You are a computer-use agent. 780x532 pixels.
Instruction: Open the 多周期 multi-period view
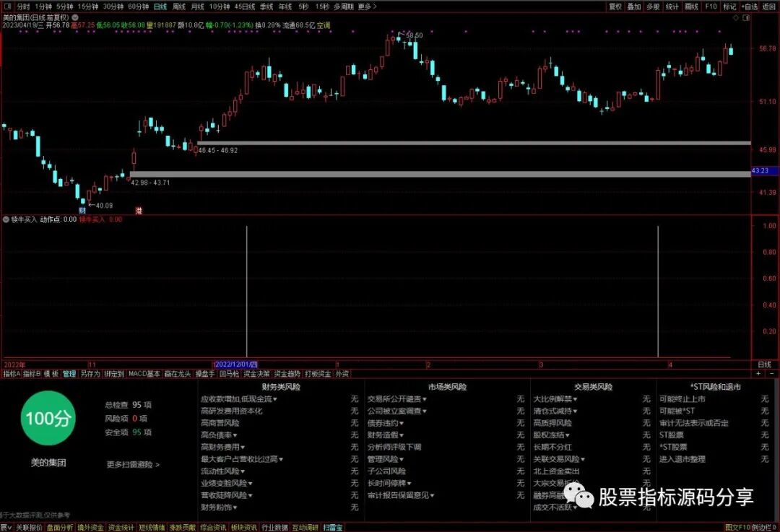pyautogui.click(x=343, y=6)
